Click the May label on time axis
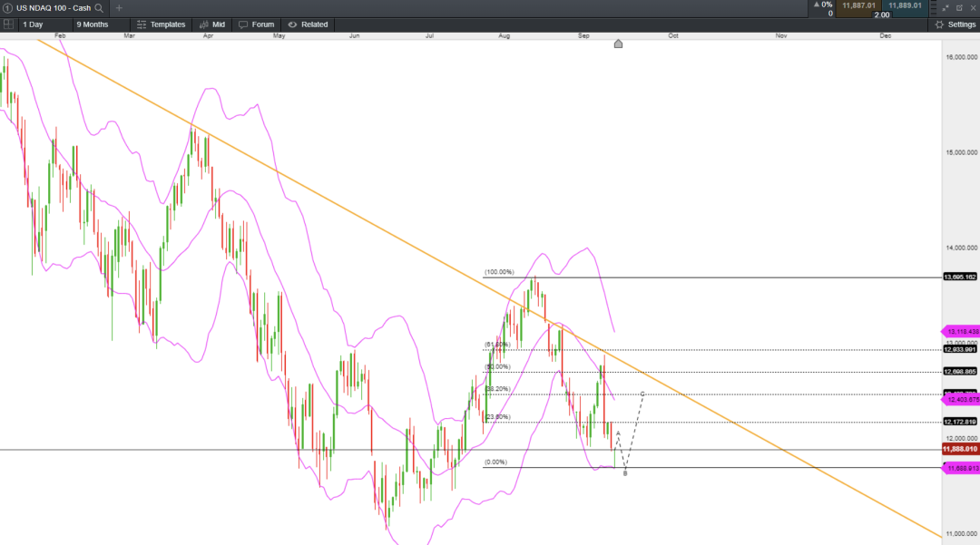Image resolution: width=980 pixels, height=545 pixels. [x=279, y=35]
